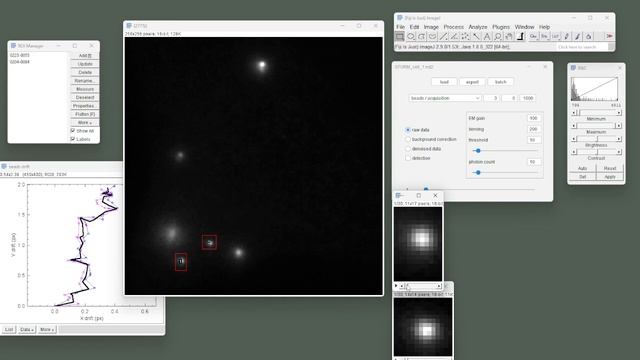Click the Stk stacks menu tool
Screen dimensions: 640x360
(x=544, y=37)
